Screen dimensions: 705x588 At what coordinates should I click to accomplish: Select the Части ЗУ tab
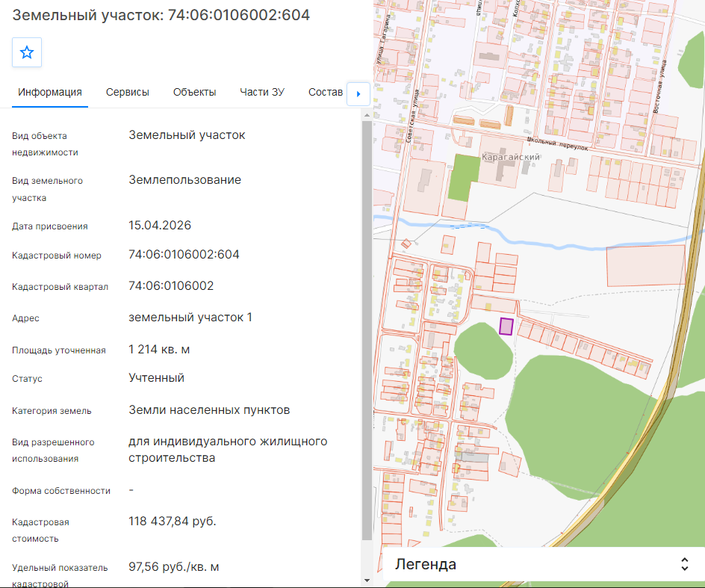(x=262, y=92)
